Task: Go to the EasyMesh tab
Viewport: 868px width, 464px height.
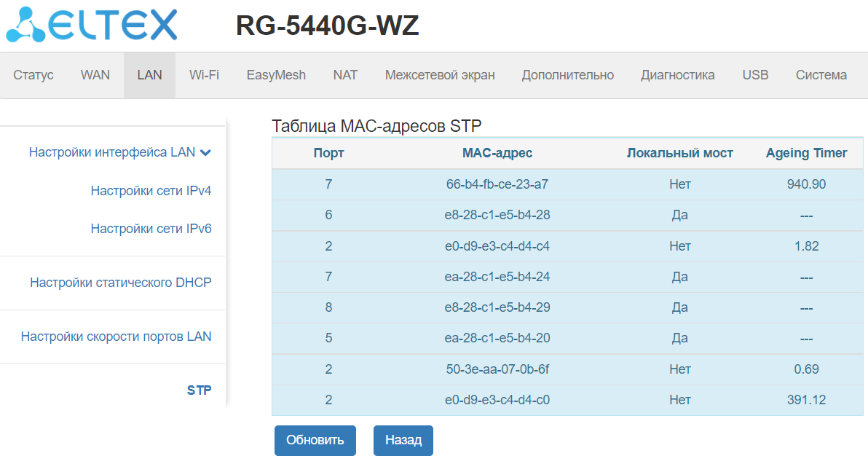Action: point(276,75)
